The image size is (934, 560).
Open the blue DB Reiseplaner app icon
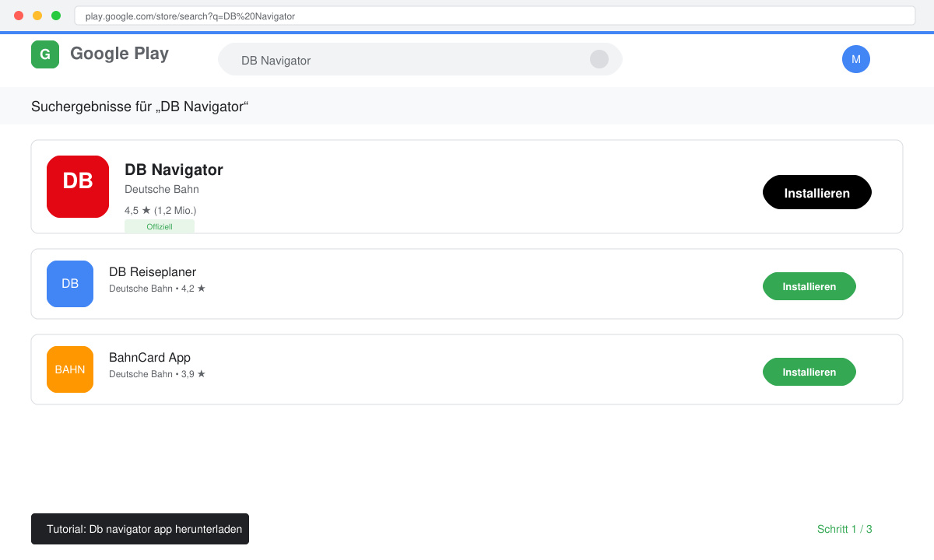click(70, 284)
